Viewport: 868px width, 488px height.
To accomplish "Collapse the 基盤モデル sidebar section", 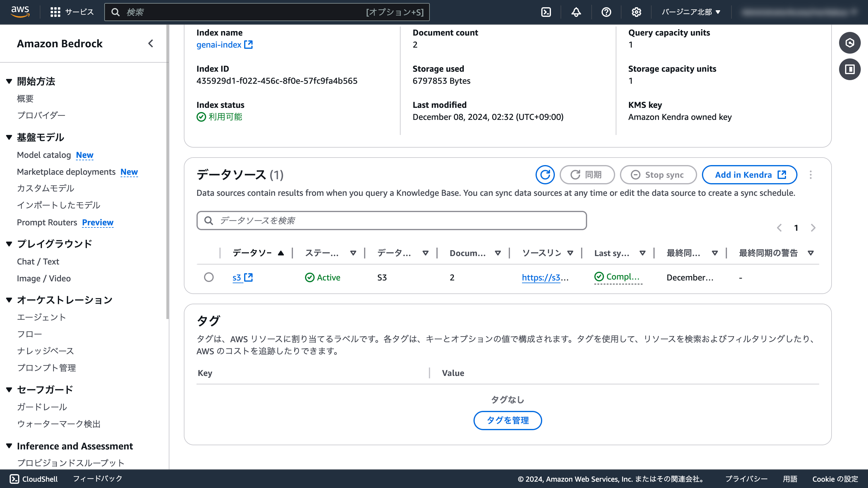I will pyautogui.click(x=9, y=137).
